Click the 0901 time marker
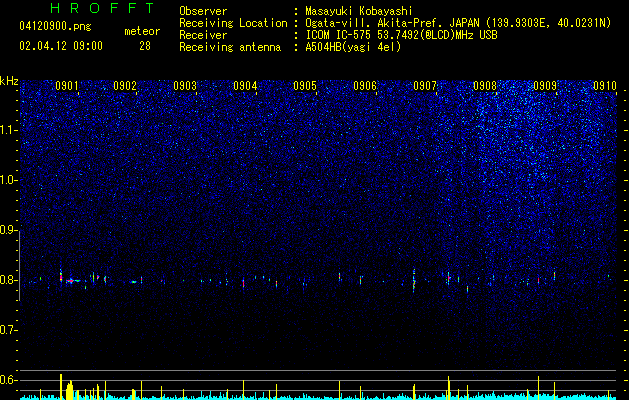 click(x=67, y=86)
